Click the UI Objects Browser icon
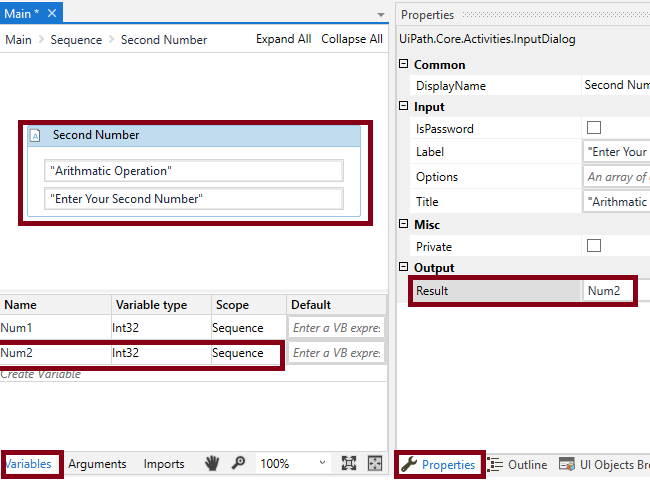Image resolution: width=650 pixels, height=483 pixels. click(567, 464)
